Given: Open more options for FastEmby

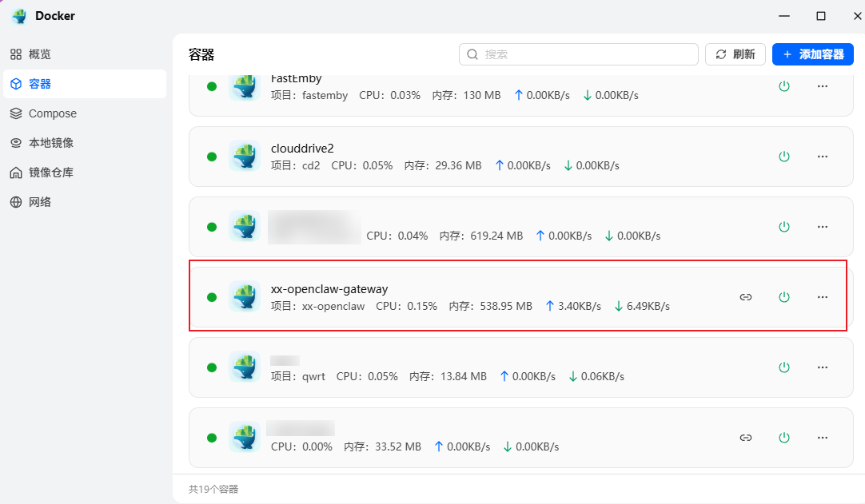Looking at the screenshot, I should coord(823,86).
